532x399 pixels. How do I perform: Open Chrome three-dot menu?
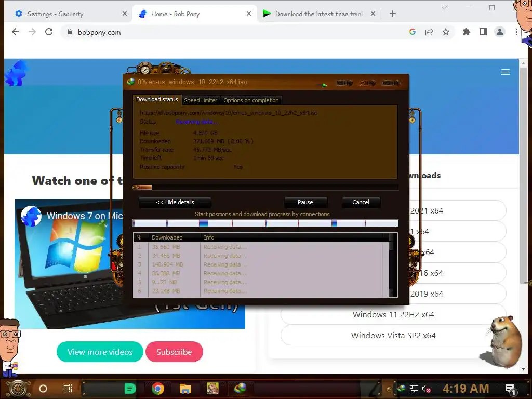516,32
